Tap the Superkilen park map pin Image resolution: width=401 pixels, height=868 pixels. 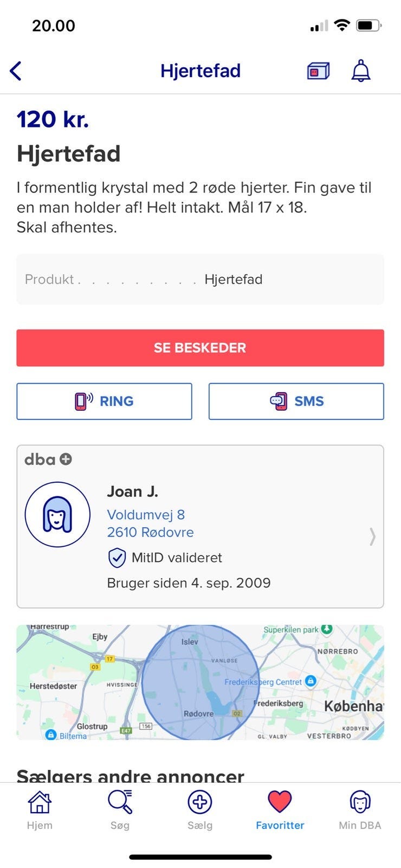click(x=326, y=629)
